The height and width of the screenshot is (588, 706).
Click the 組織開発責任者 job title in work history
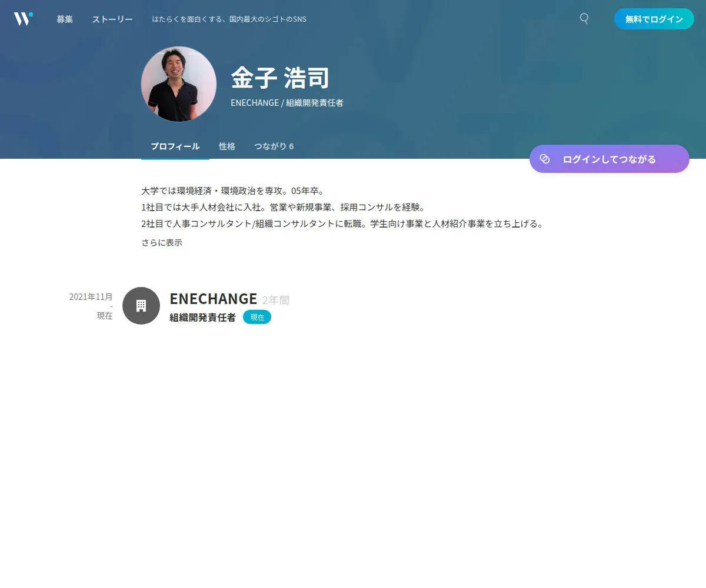[202, 318]
